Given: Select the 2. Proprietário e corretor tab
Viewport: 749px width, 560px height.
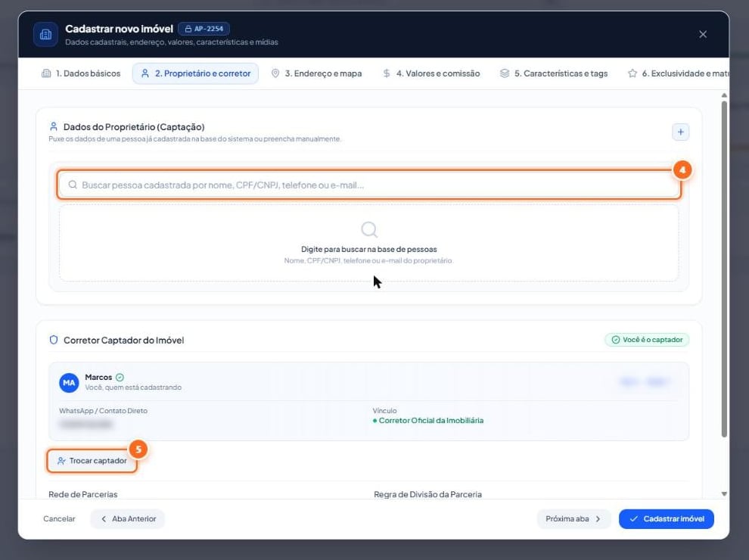Looking at the screenshot, I should click(x=195, y=73).
